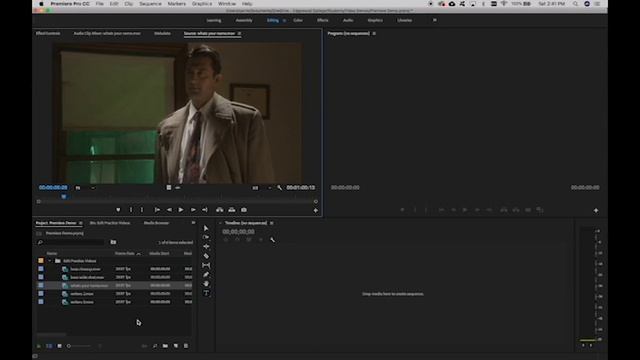Click the Drag Video Only icon
Viewport: 640px width, 360px height.
click(x=169, y=187)
